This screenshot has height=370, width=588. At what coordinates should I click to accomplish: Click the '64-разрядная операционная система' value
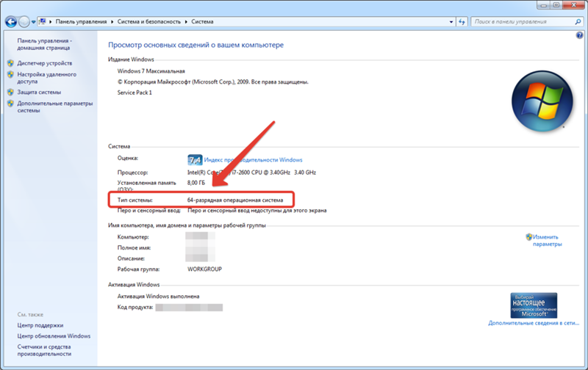coord(235,200)
